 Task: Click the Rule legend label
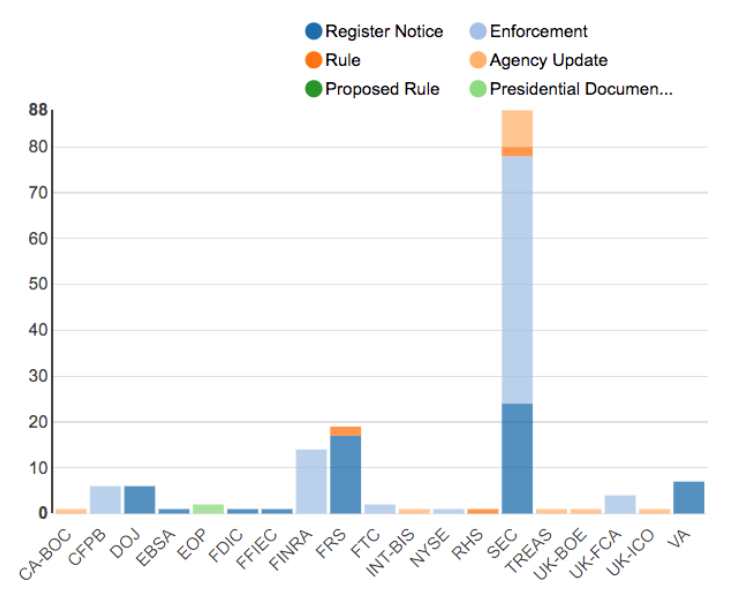tap(343, 60)
